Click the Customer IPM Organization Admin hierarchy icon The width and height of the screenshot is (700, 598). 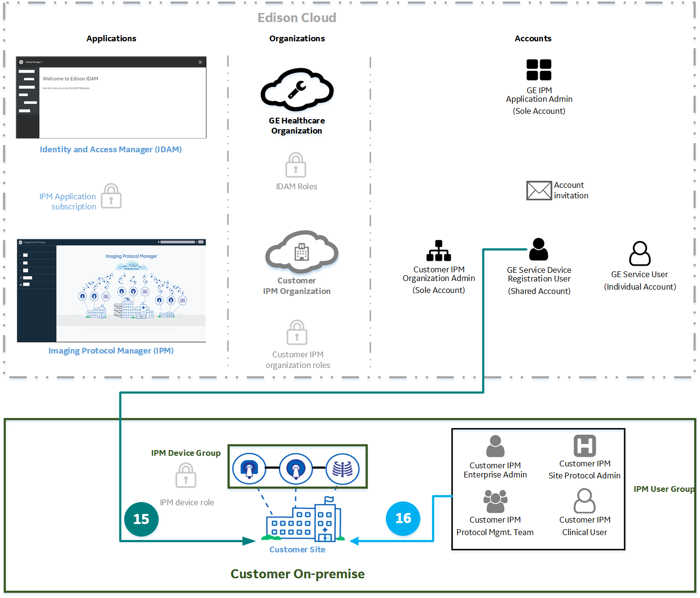438,251
